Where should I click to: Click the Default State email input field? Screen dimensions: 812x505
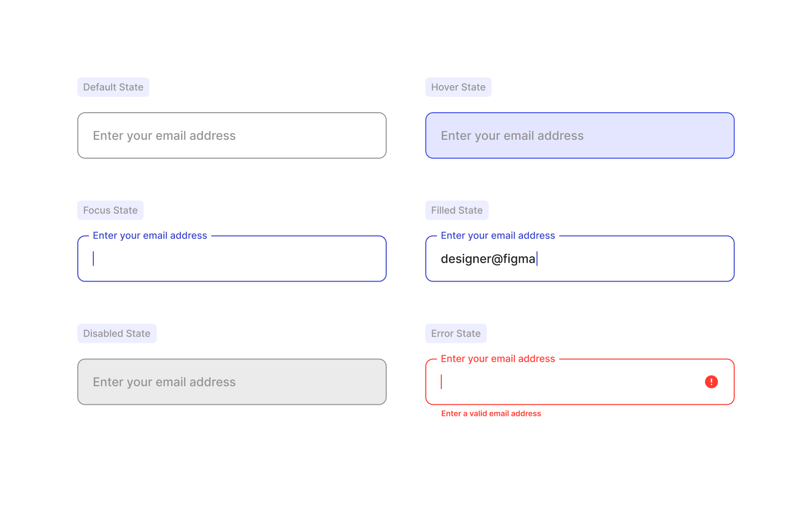(232, 135)
